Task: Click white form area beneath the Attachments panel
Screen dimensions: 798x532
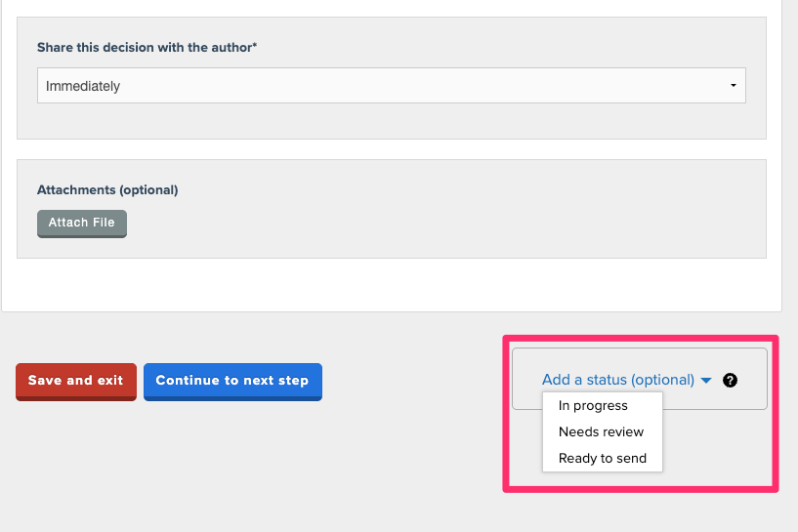Action: pyautogui.click(x=391, y=285)
